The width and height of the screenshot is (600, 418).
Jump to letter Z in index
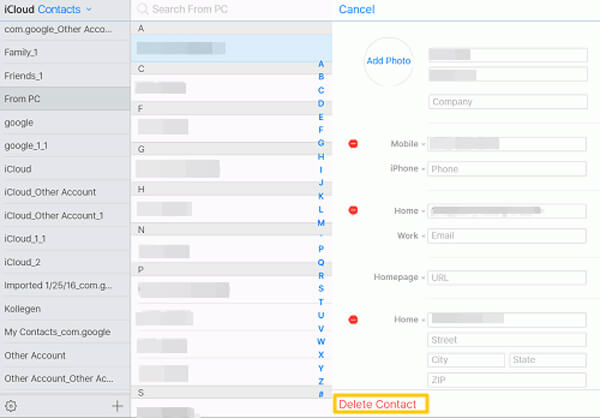(x=321, y=381)
